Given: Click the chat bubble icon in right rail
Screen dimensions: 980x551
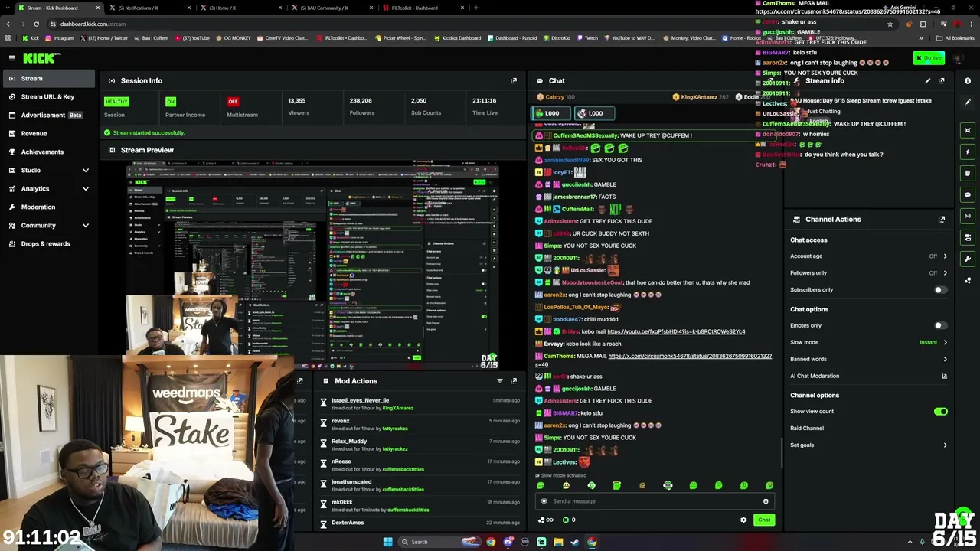Looking at the screenshot, I should pos(968,194).
